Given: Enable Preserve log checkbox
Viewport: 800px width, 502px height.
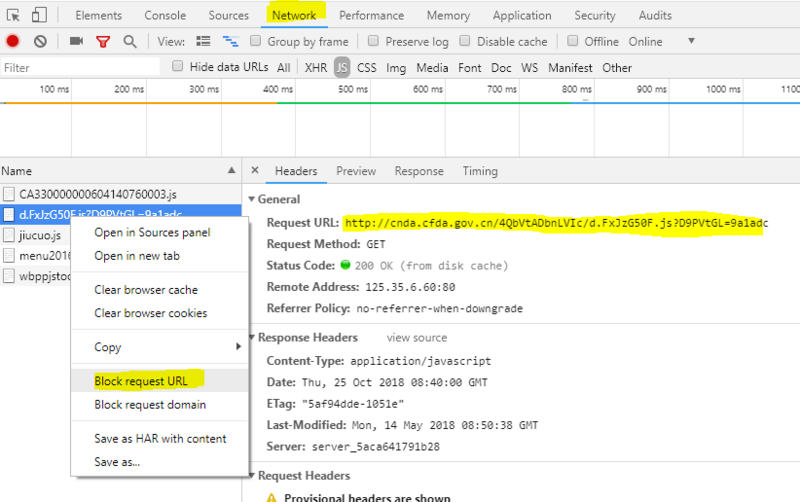Looking at the screenshot, I should coord(373,41).
